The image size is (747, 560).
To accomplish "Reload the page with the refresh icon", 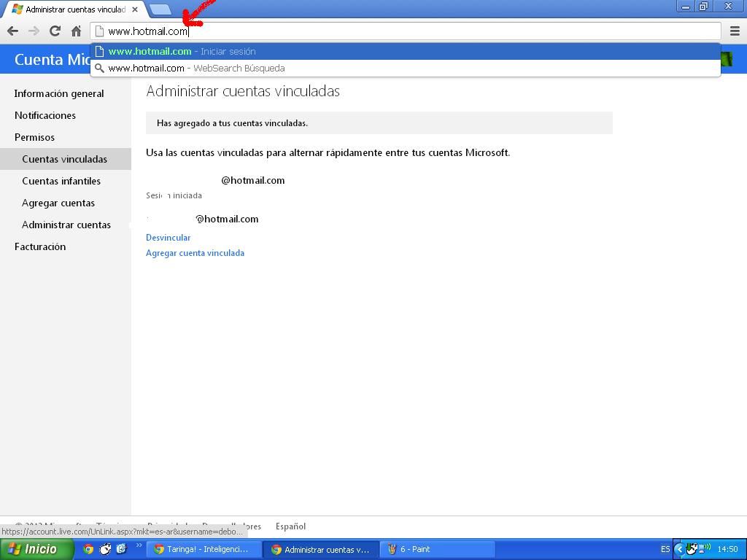I will point(55,31).
